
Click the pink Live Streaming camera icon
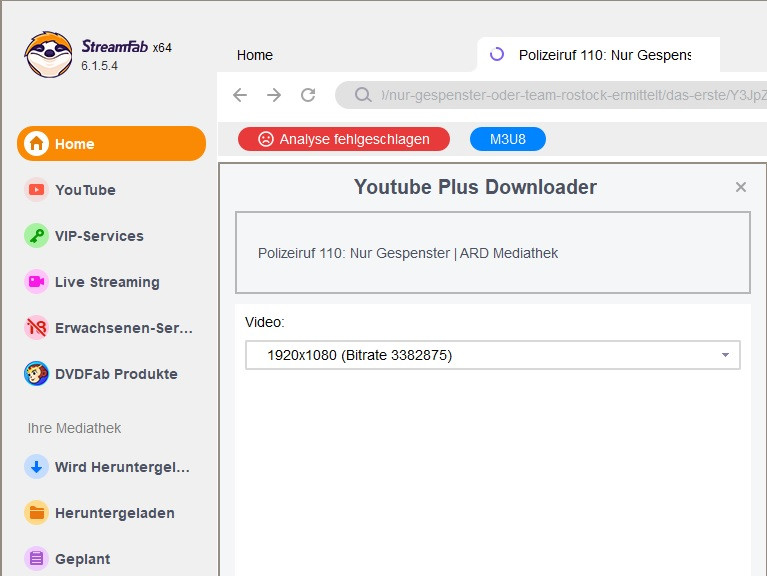(37, 282)
